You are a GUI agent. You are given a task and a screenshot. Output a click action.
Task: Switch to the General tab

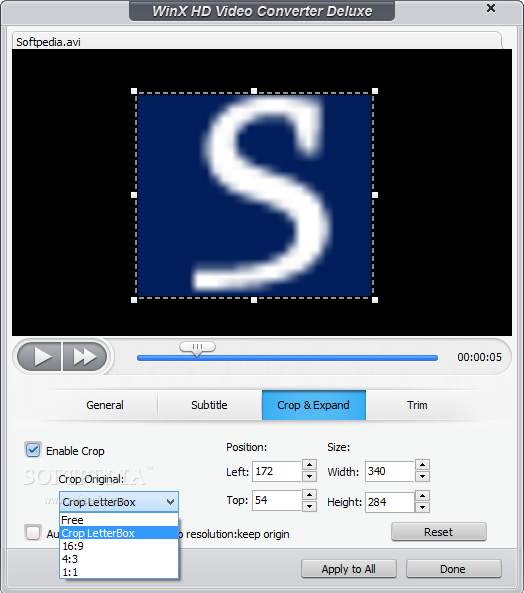click(105, 405)
